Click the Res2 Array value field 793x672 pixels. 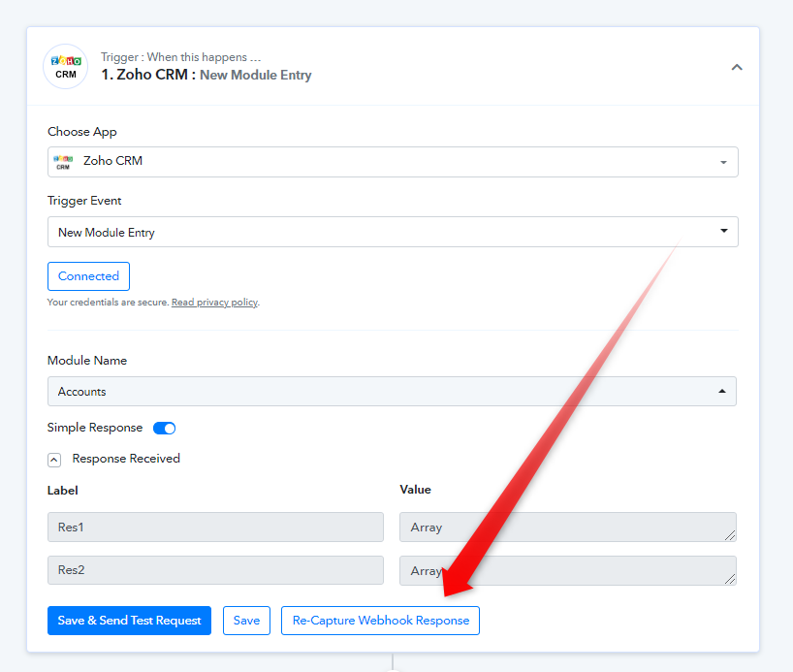click(x=568, y=571)
